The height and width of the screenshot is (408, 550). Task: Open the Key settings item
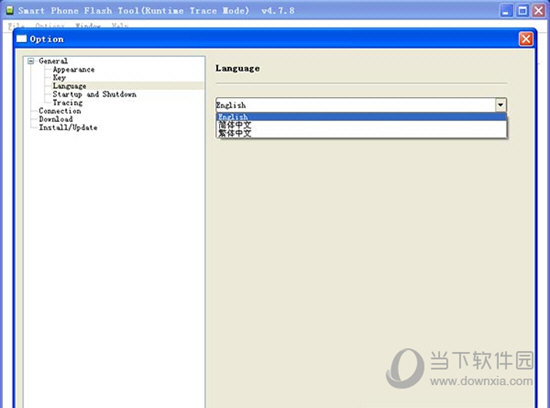click(59, 78)
